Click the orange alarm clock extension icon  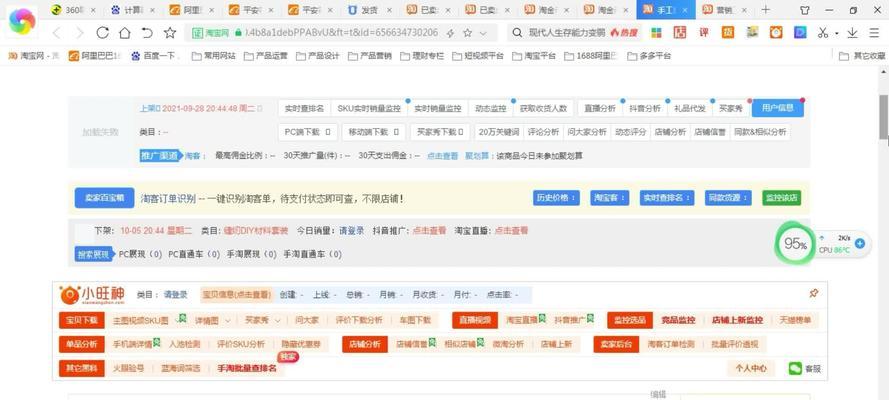(x=776, y=33)
